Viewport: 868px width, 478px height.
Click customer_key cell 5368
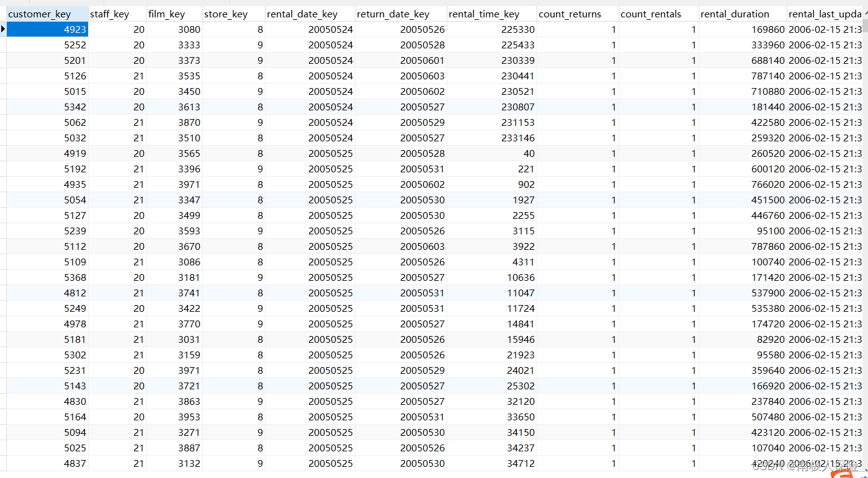pyautogui.click(x=48, y=277)
